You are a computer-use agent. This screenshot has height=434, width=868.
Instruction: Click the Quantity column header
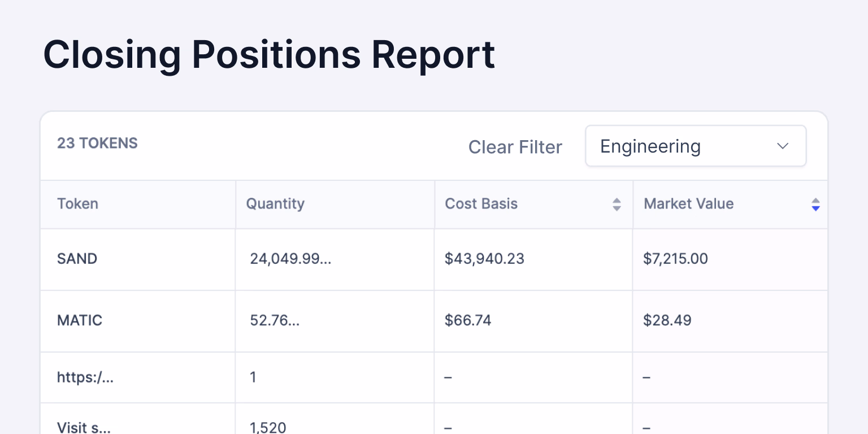pos(275,203)
